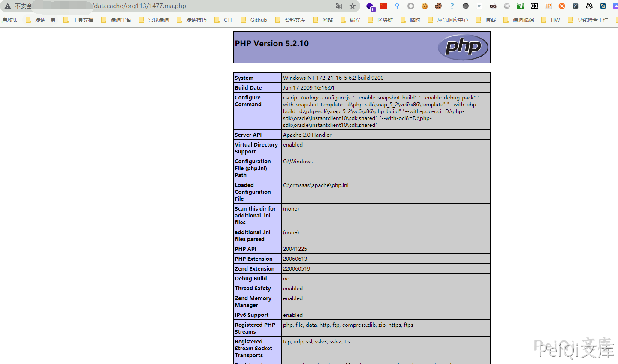Select the 'Windows NT 172_21_16_5 6.2 build 9200' value
This screenshot has height=364, width=618.
pos(333,78)
